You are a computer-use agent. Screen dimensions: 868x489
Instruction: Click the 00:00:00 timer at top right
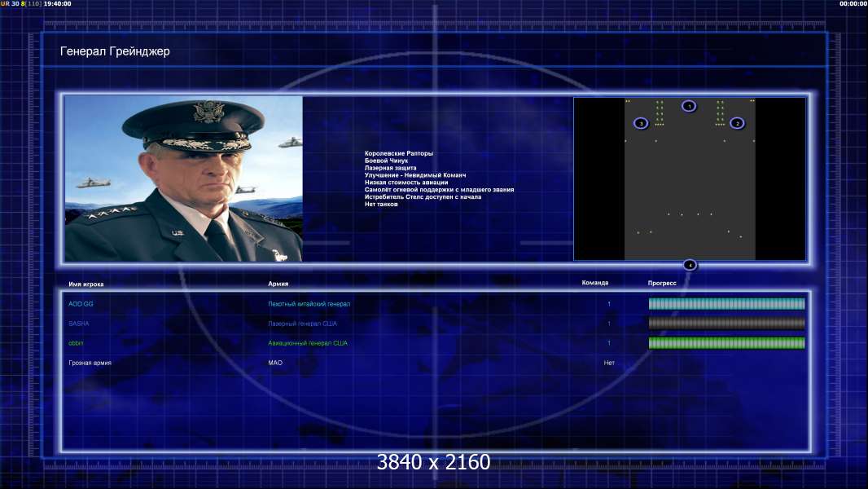click(x=853, y=3)
